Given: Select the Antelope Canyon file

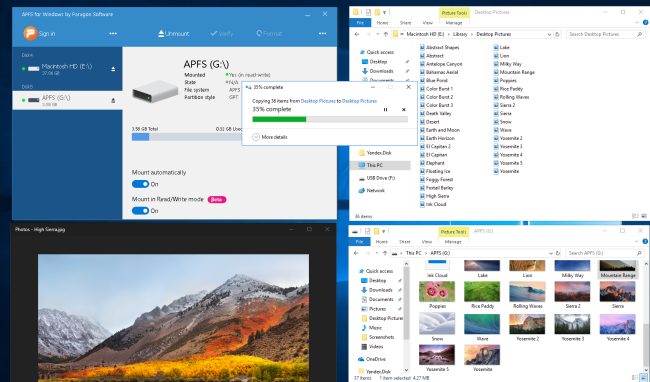Looking at the screenshot, I should (x=441, y=64).
